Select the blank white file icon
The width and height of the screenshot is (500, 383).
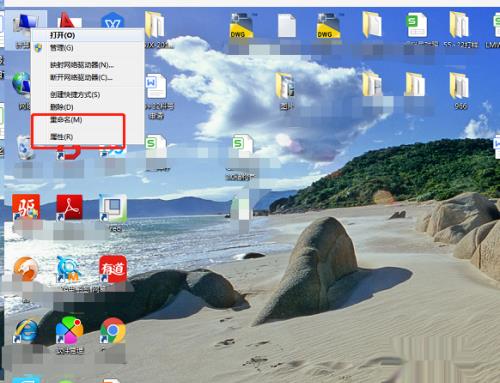pyautogui.click(x=287, y=25)
